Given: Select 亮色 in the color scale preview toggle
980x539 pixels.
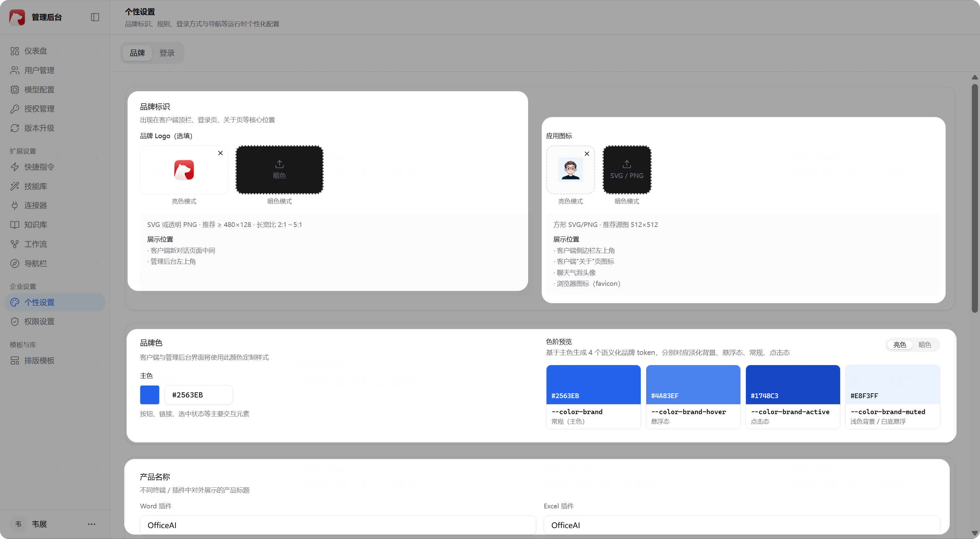Looking at the screenshot, I should click(899, 345).
